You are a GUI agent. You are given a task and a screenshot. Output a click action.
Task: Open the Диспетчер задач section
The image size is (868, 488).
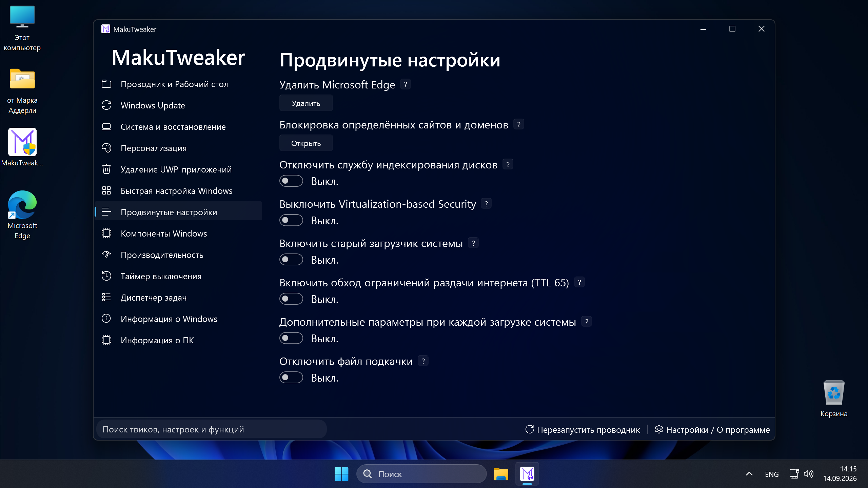[178, 298]
